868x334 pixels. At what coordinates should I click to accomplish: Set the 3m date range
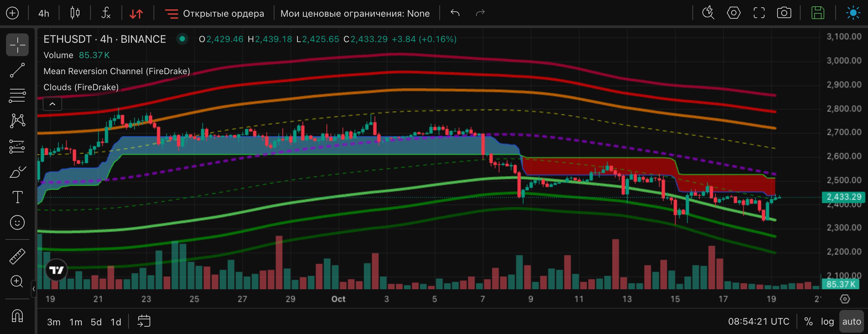(53, 322)
